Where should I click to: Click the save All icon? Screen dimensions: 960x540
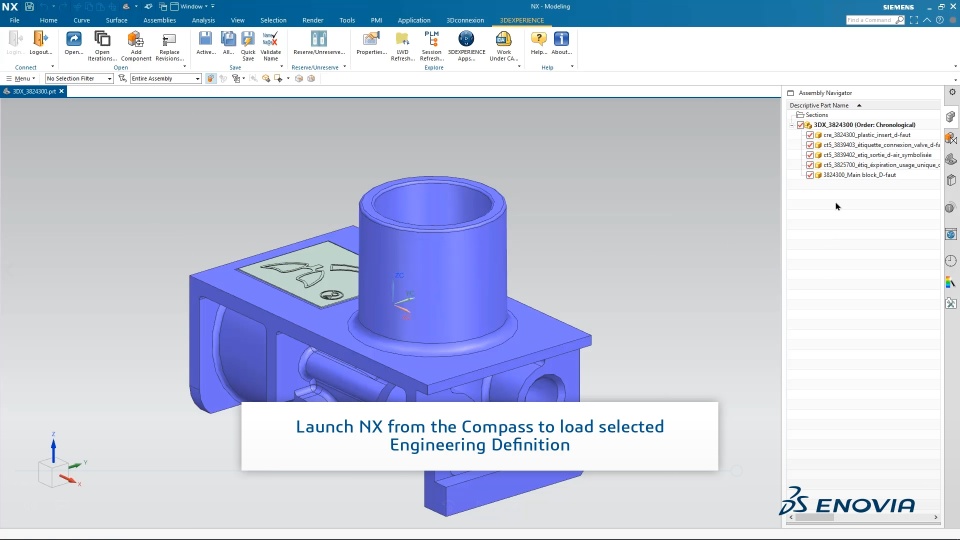click(x=228, y=39)
